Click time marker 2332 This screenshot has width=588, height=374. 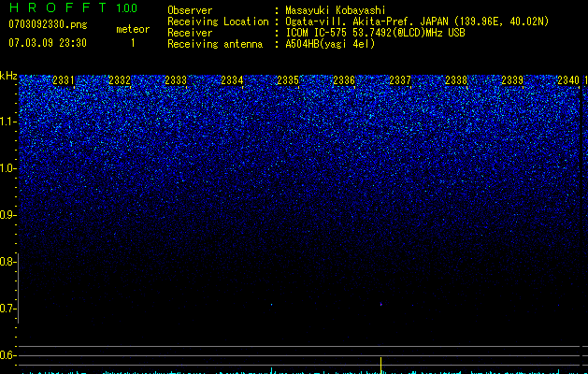[x=120, y=80]
